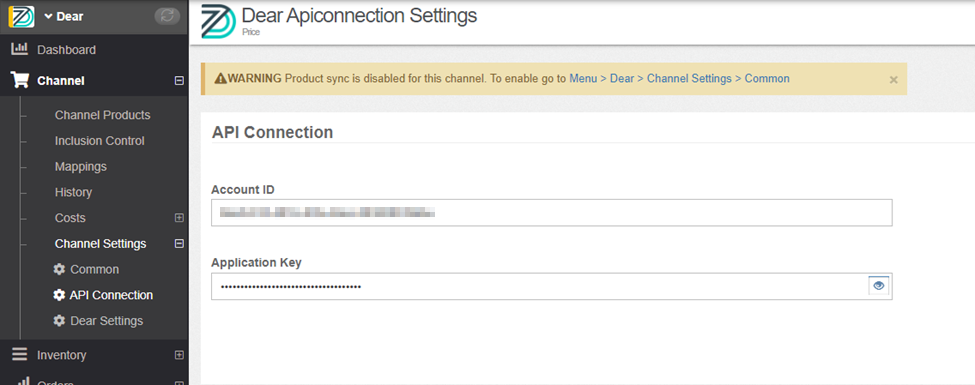Expand the Inventory menu section
Viewport: 975px width, 385px height.
[179, 355]
